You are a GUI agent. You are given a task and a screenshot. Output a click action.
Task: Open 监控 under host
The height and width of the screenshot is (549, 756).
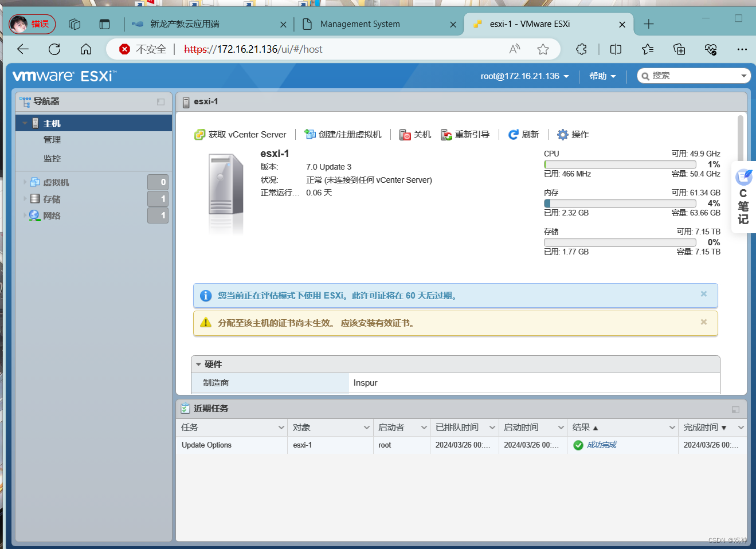pos(52,159)
